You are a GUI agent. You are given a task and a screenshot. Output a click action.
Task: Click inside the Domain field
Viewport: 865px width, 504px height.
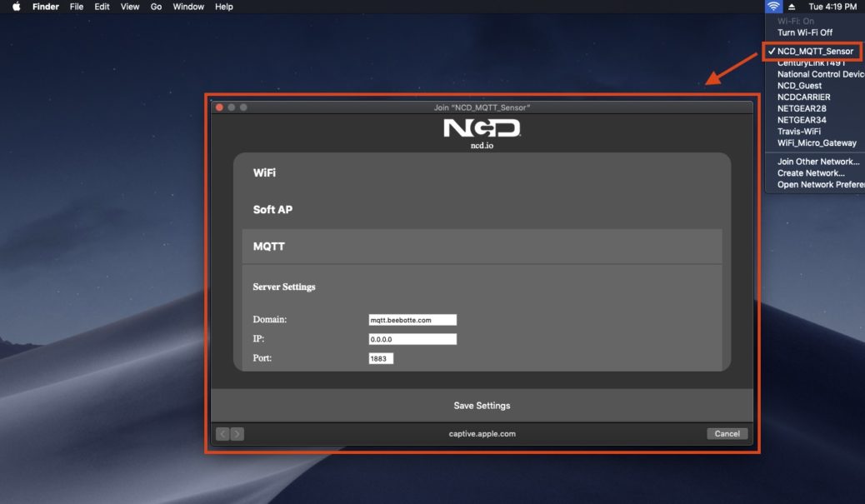[412, 319]
